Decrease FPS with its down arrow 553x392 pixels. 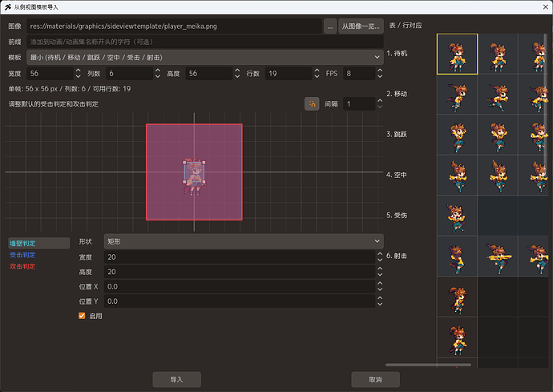[380, 77]
